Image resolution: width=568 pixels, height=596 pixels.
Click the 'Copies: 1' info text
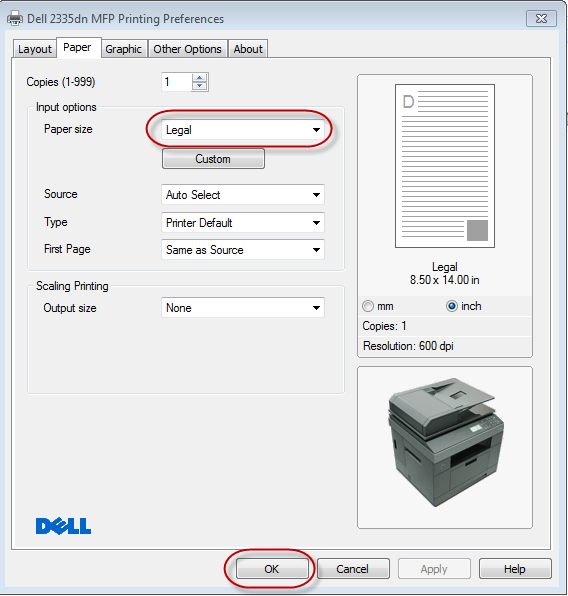tap(384, 326)
